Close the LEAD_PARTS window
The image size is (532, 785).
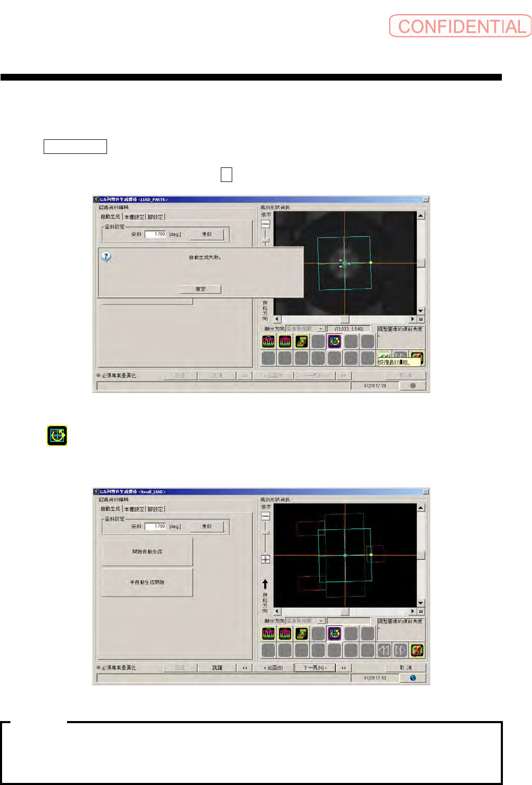(x=425, y=200)
